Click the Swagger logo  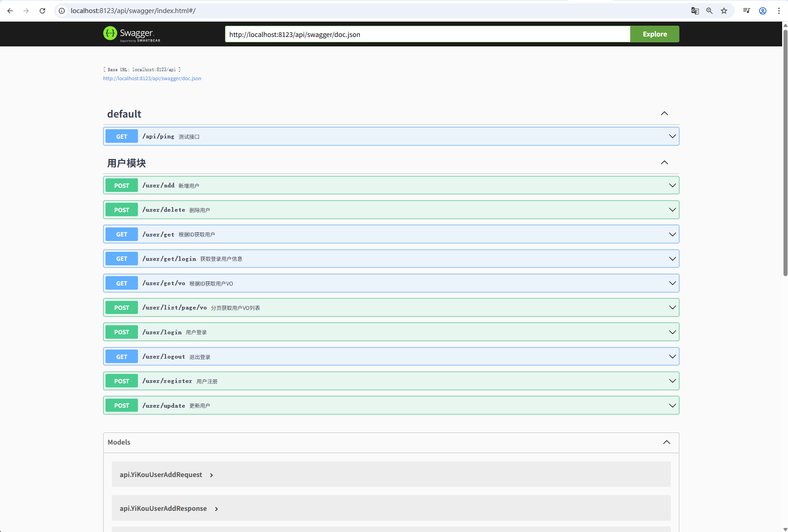(132, 34)
